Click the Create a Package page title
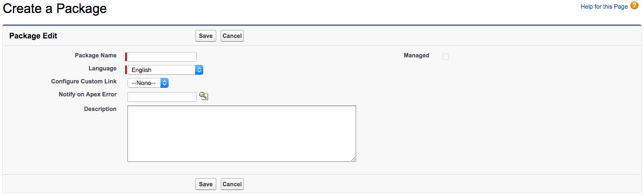 point(55,8)
